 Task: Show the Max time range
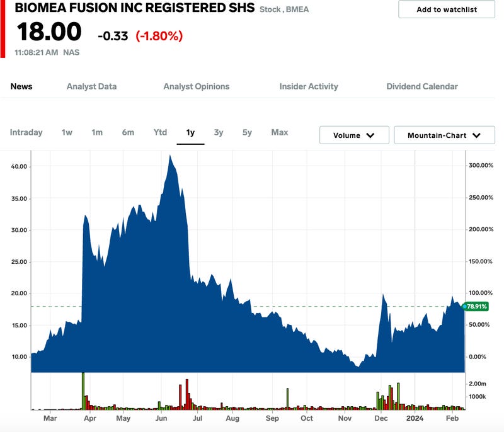(280, 132)
